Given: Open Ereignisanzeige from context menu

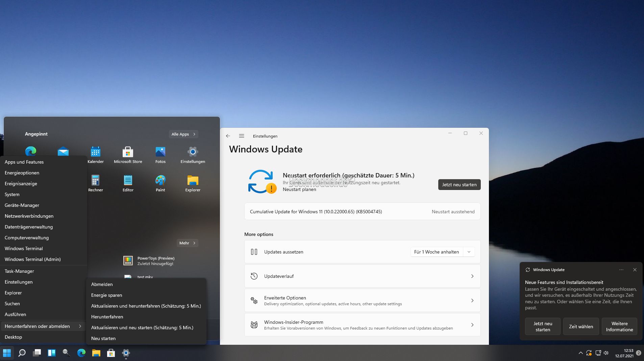Looking at the screenshot, I should (43, 184).
